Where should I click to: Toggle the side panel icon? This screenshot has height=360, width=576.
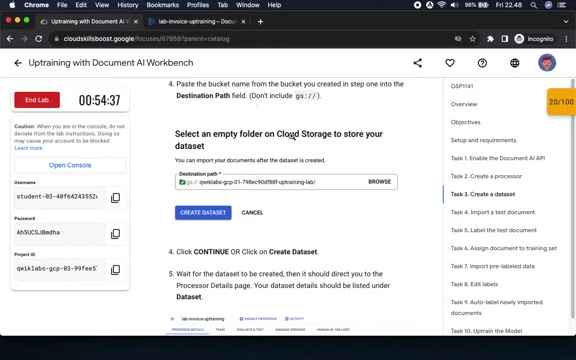pos(505,39)
